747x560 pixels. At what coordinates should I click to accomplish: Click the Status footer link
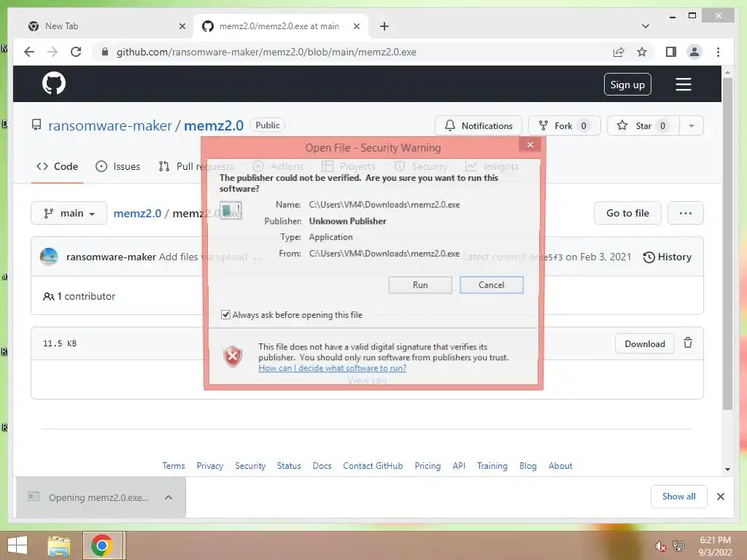tap(289, 466)
